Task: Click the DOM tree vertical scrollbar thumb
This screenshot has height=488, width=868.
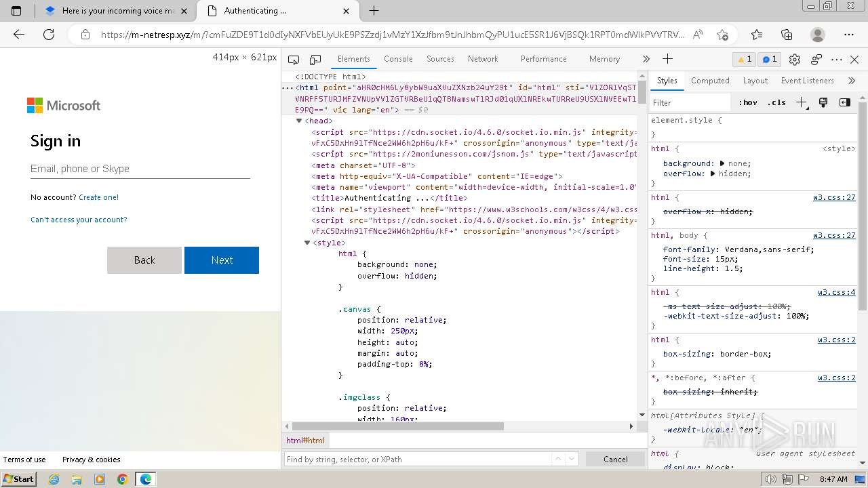Action: click(642, 91)
